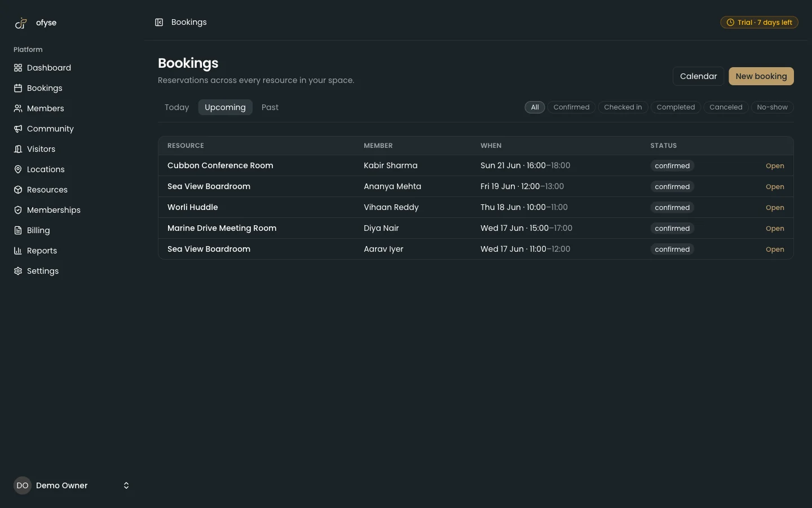Click confirmed badge in Diya Nair row

tap(672, 229)
